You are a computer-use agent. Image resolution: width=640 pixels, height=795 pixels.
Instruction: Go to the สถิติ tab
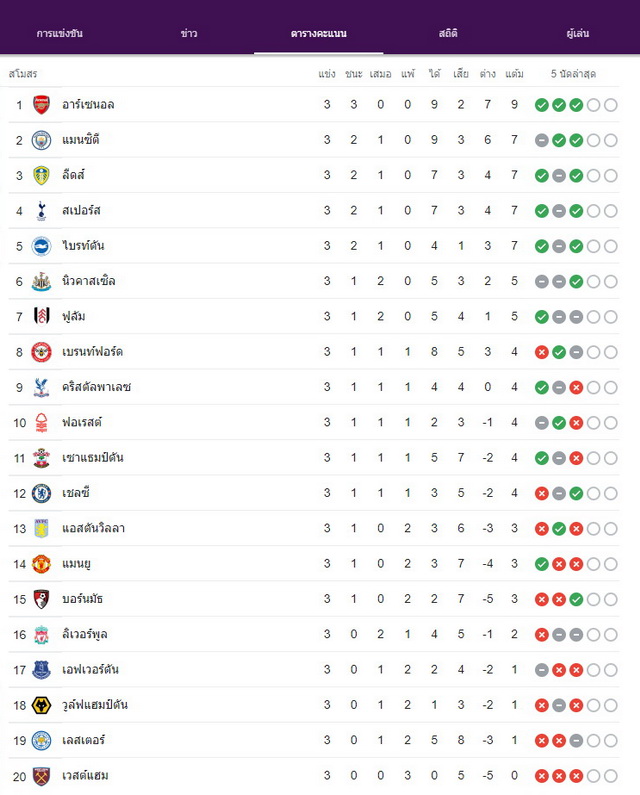448,33
